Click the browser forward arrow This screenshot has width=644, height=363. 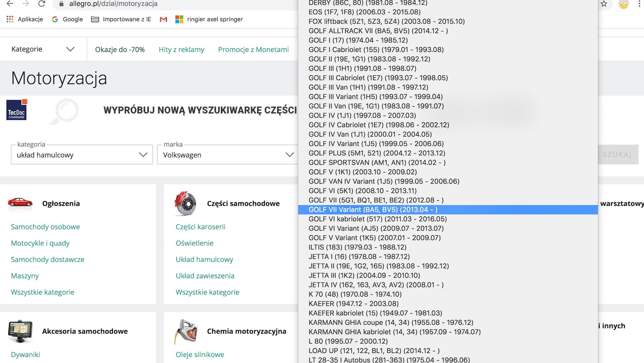coord(26,4)
